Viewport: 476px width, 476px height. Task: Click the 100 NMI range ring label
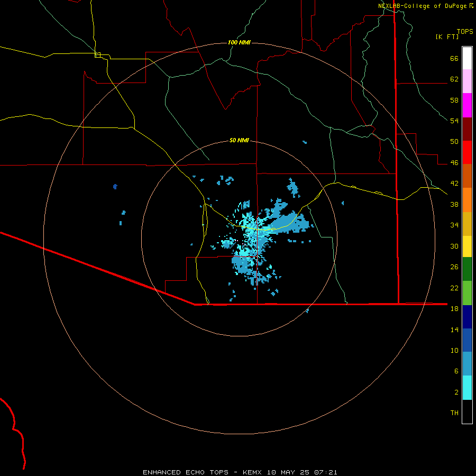239,42
